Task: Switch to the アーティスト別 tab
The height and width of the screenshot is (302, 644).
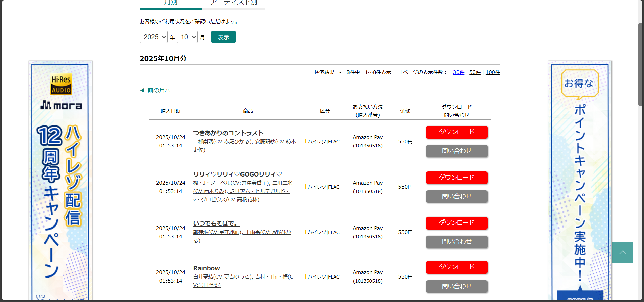Action: tap(234, 3)
